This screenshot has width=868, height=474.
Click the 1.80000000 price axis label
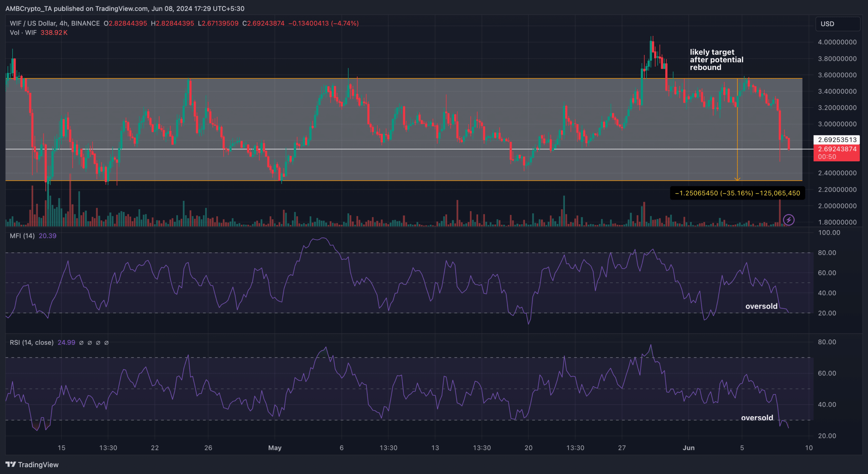point(837,222)
